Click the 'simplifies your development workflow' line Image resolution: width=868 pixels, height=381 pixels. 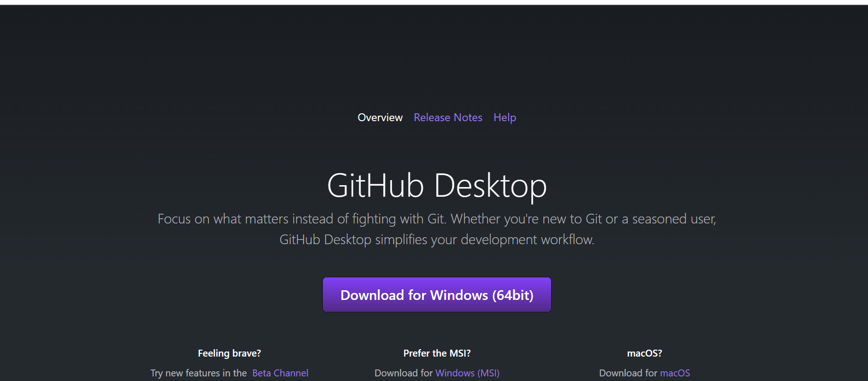click(437, 240)
